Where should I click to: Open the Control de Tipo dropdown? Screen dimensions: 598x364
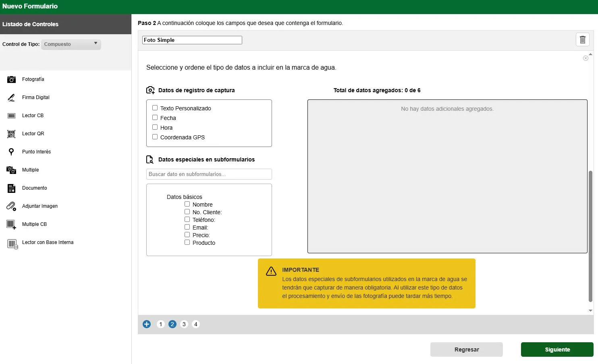[x=71, y=44]
